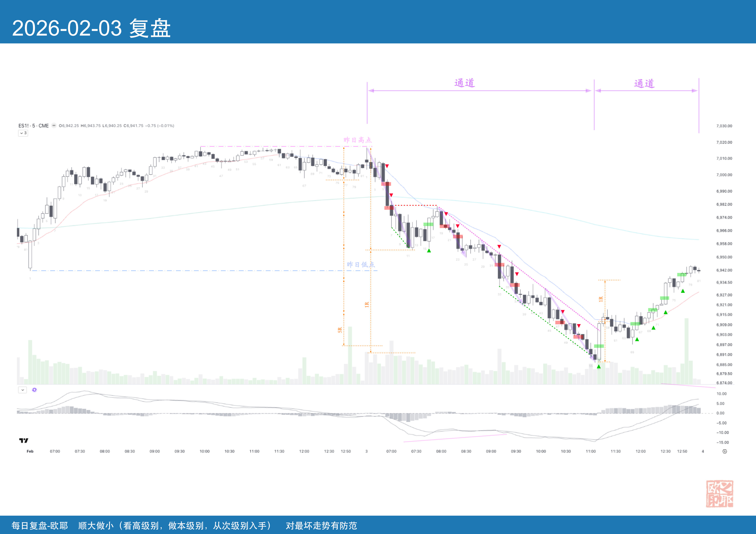Click the 2026-02-03 复盘 header title
Screen dimensions: 756x534
(91, 28)
